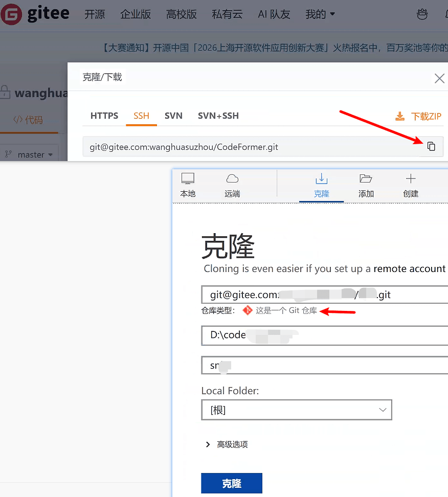Screen dimensions: 448x497
Task: Open the Local Folder [根] dropdown
Action: [297, 410]
